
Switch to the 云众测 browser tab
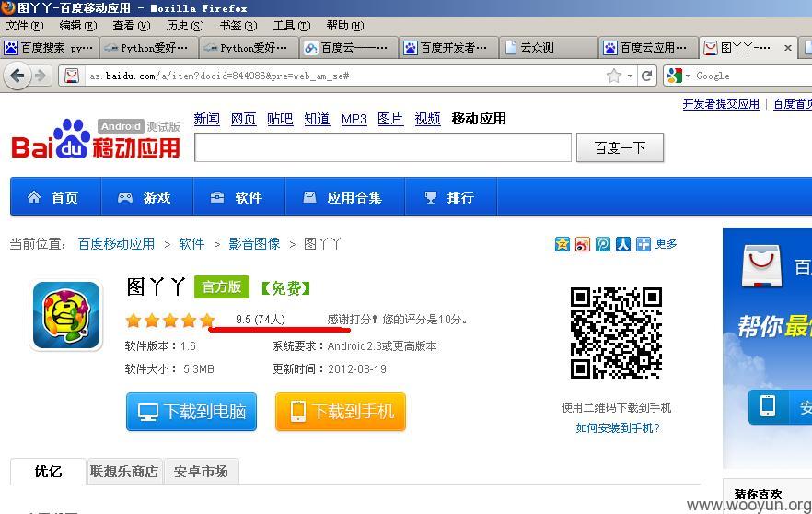pos(549,48)
